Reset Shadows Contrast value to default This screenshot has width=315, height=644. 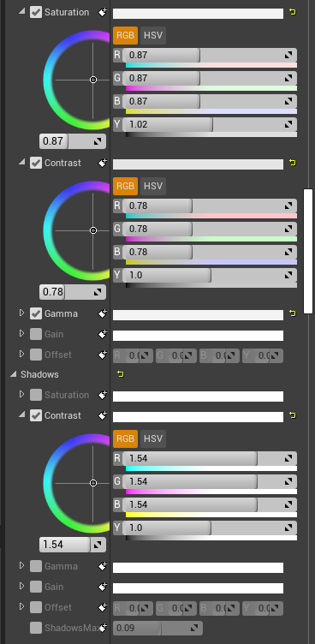(x=293, y=415)
